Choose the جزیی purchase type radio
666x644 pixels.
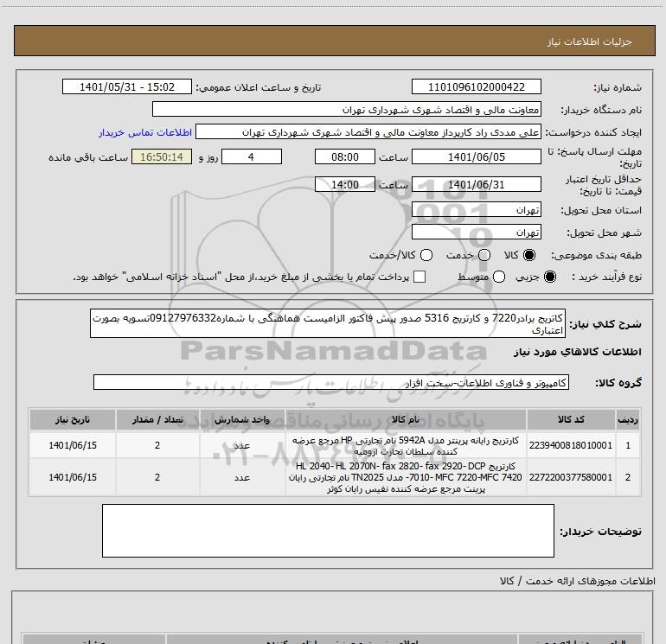point(549,277)
